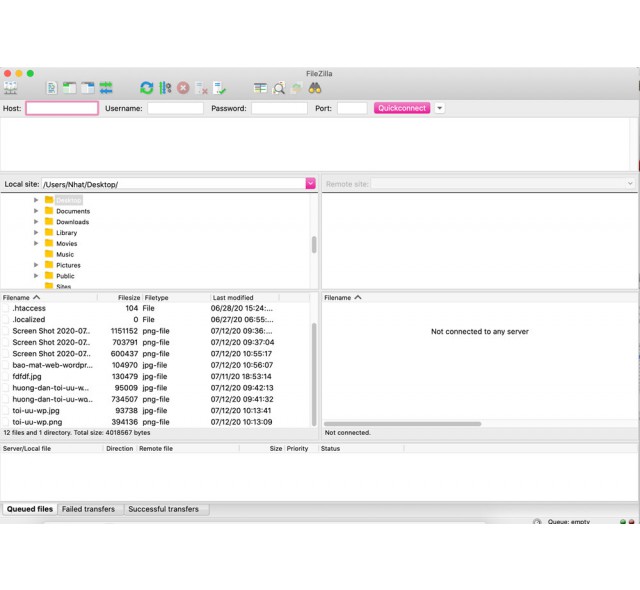Expand the Desktop folder node
This screenshot has height=590, width=640.
point(36,200)
